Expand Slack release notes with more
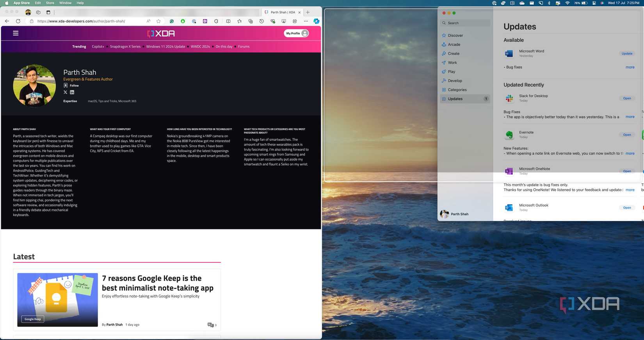This screenshot has height=340, width=644. pyautogui.click(x=630, y=117)
